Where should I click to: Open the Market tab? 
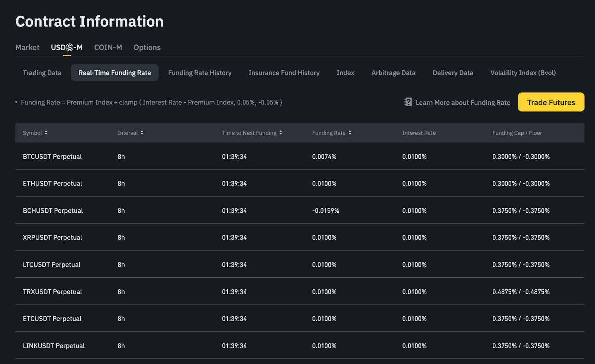[x=27, y=48]
